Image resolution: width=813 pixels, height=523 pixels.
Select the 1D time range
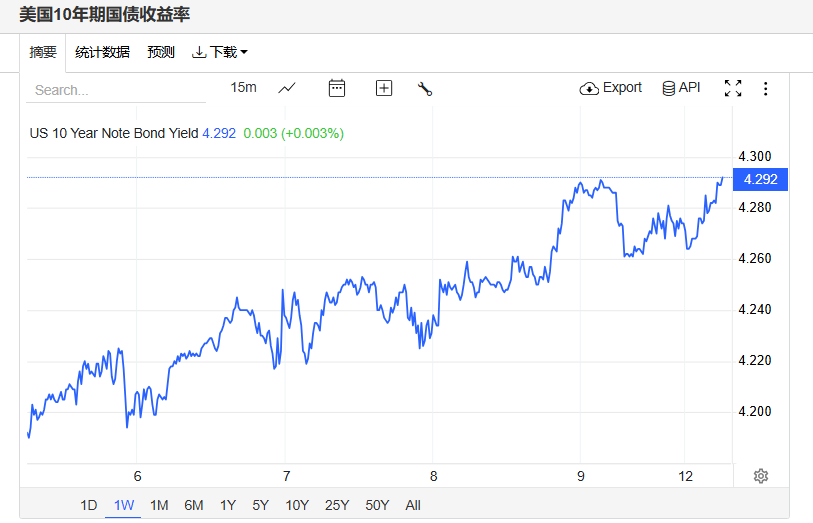tap(89, 505)
